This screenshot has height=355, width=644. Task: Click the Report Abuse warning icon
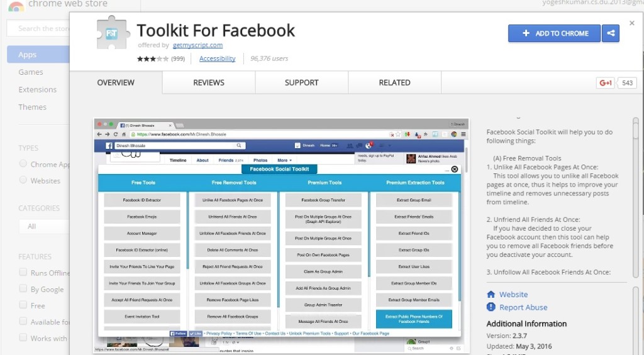click(x=491, y=307)
